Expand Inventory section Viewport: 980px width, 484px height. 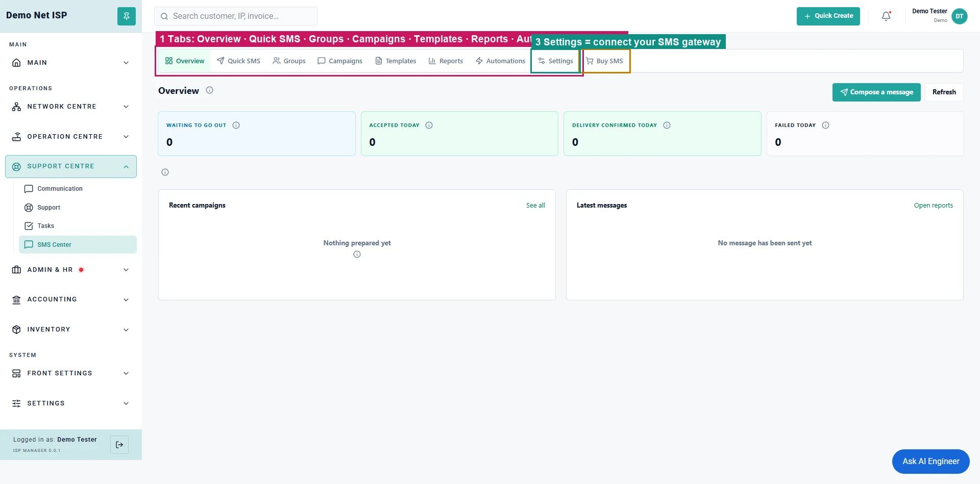coord(71,329)
